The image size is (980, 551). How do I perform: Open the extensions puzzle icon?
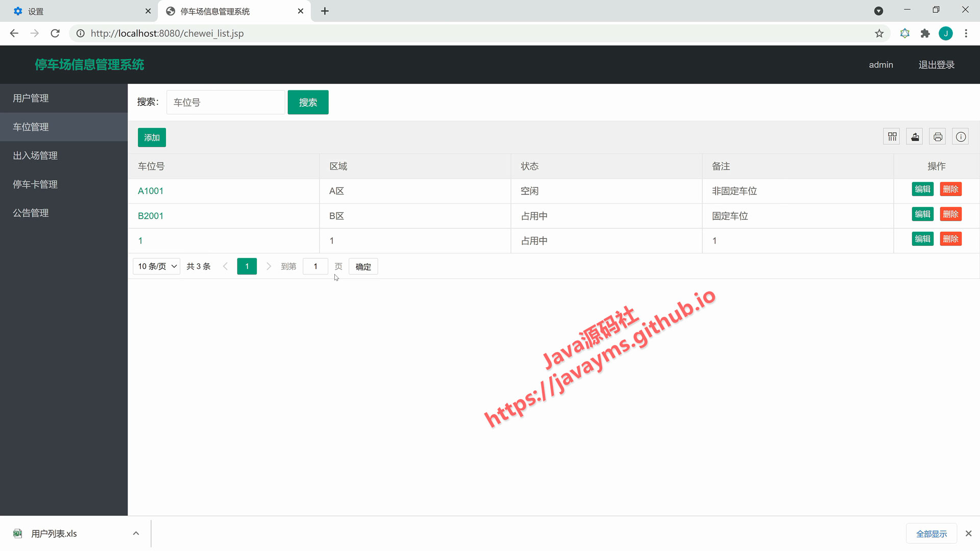[925, 34]
